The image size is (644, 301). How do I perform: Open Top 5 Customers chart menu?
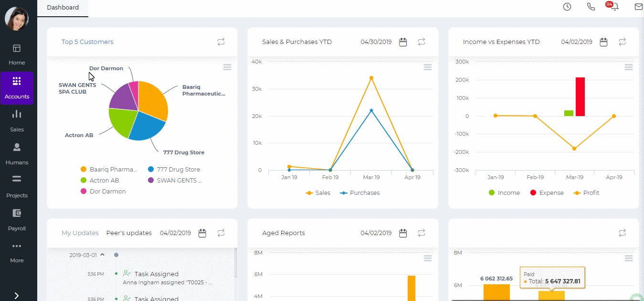[x=227, y=67]
